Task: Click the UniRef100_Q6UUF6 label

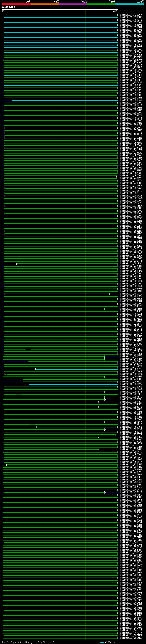Action: pyautogui.click(x=131, y=477)
